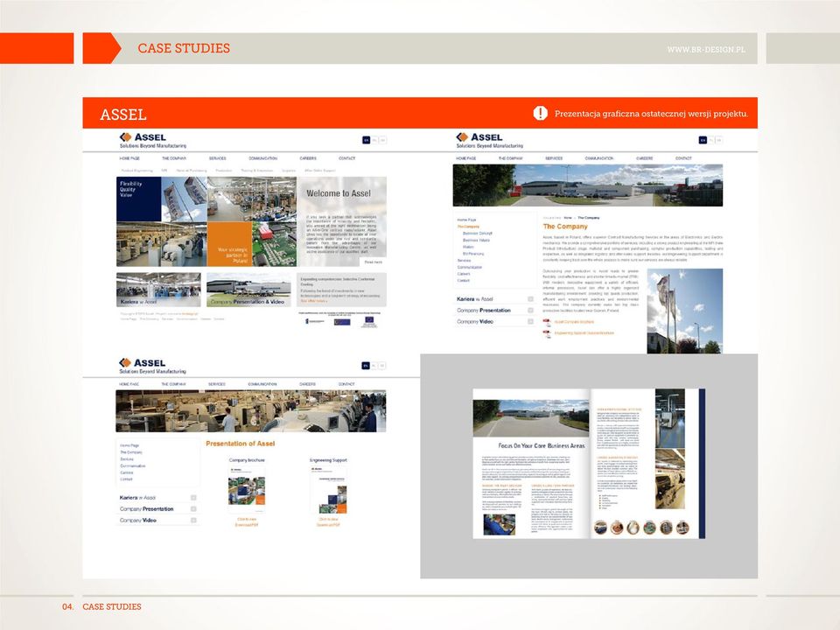Click the white exclamation icon in the ASSEL banner
The image size is (840, 630).
tap(540, 113)
